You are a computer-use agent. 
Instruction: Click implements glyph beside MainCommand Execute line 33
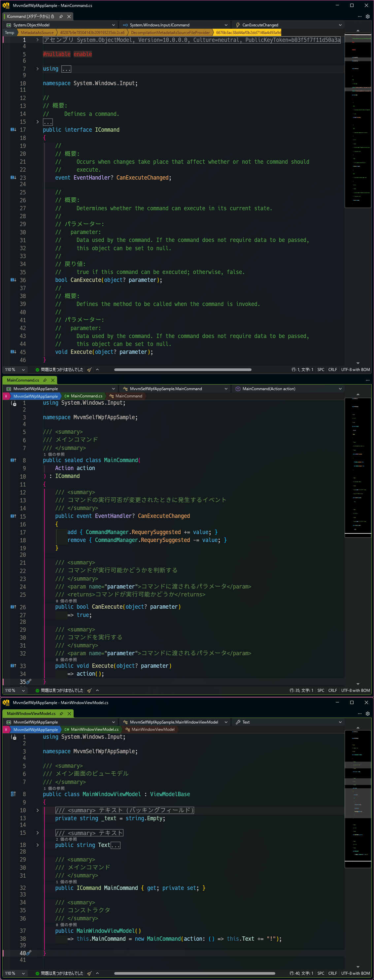click(x=13, y=666)
